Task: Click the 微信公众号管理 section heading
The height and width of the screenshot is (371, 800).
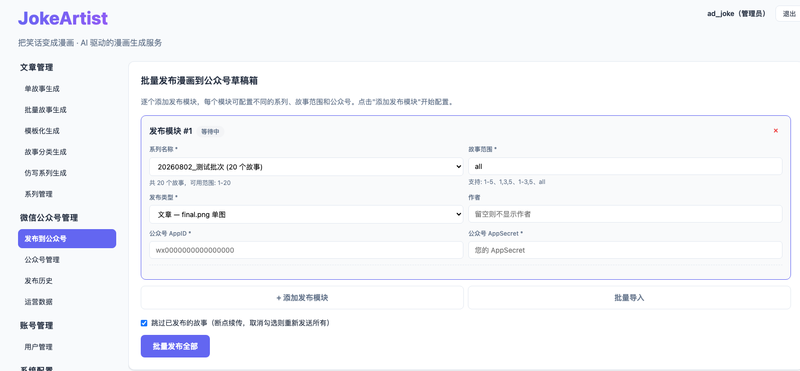Action: tap(49, 217)
